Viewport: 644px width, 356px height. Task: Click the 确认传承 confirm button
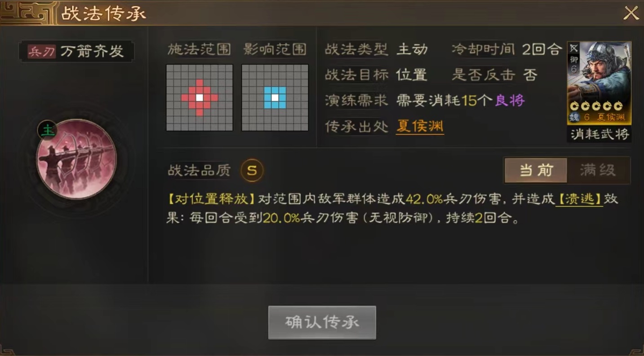pos(322,322)
